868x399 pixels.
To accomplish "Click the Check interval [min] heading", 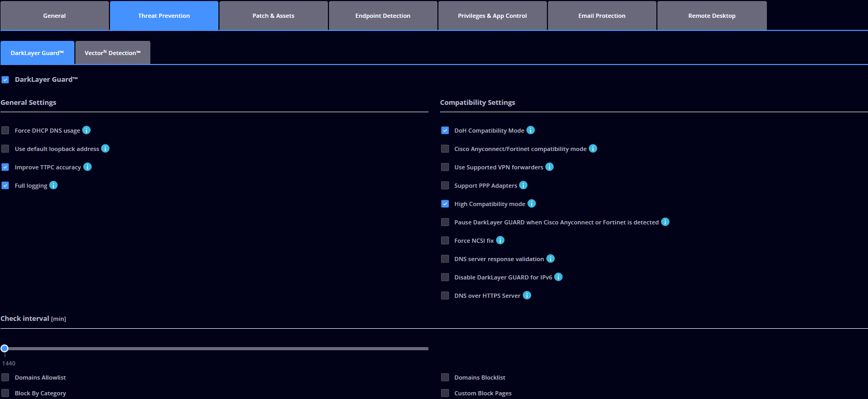I will pos(34,318).
